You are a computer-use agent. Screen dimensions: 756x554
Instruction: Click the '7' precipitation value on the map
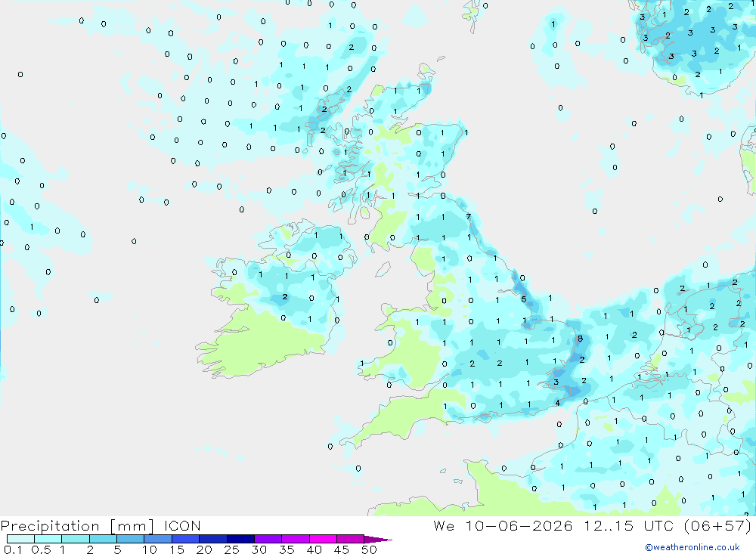pyautogui.click(x=468, y=217)
